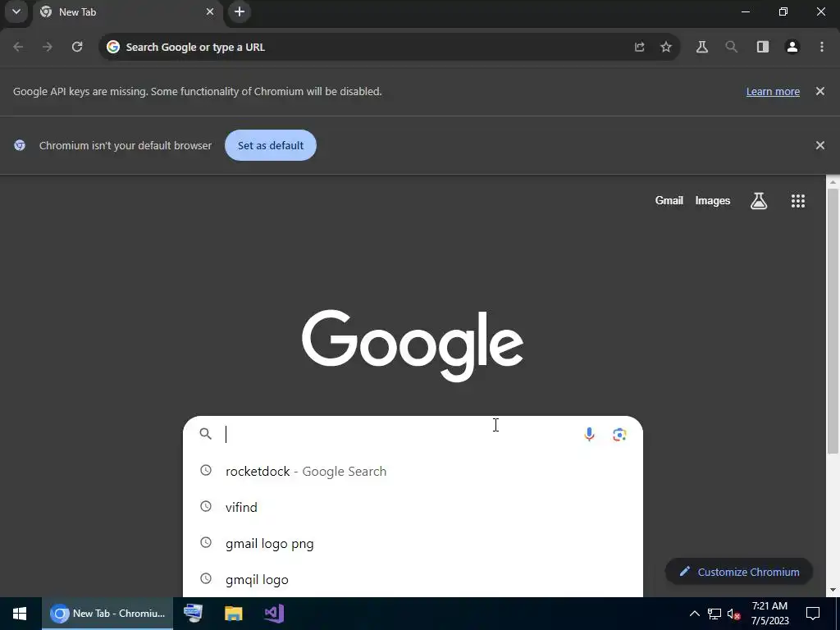Open Chrome Labs flask in toolbar

point(702,47)
